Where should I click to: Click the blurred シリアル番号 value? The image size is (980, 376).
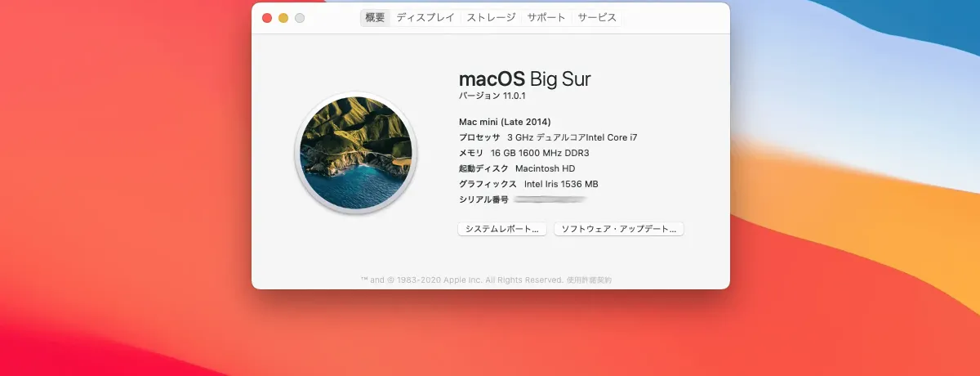click(550, 199)
